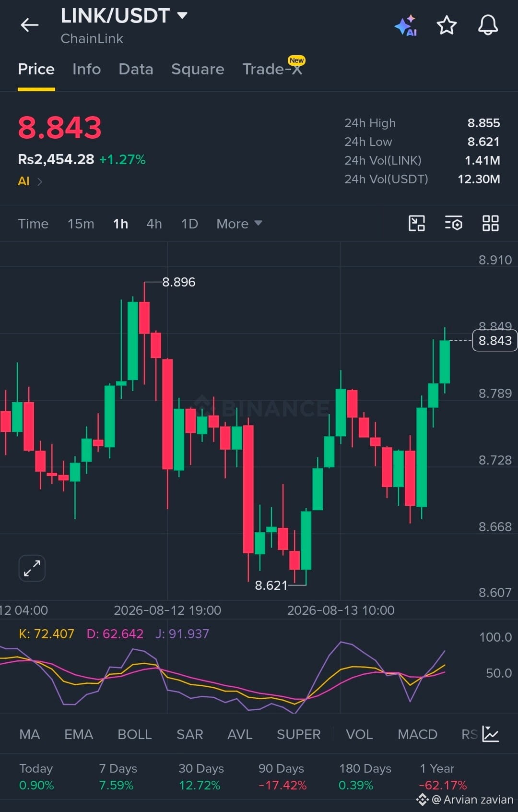The width and height of the screenshot is (518, 812).
Task: Tap the large 8.843 last price
Action: (59, 128)
